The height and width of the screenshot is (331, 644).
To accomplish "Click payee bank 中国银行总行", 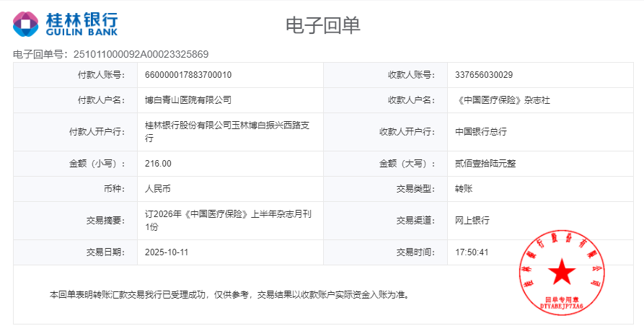I will (481, 132).
